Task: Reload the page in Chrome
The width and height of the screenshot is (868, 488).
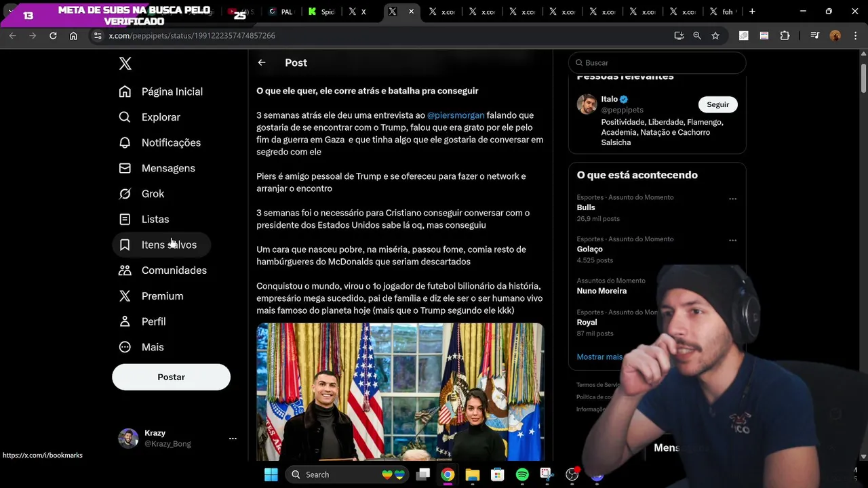Action: click(53, 36)
